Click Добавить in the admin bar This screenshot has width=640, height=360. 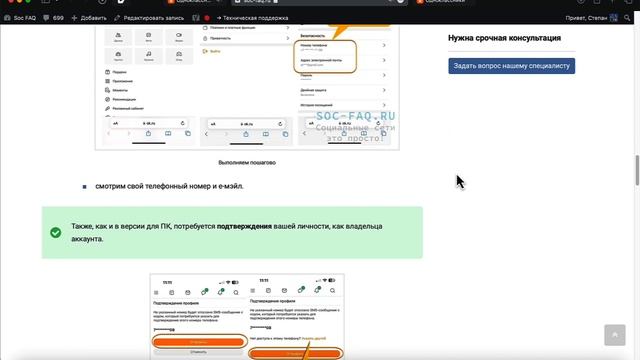tap(89, 18)
